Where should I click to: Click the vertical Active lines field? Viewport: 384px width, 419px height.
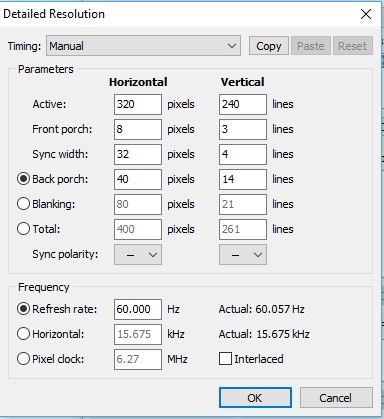click(243, 104)
